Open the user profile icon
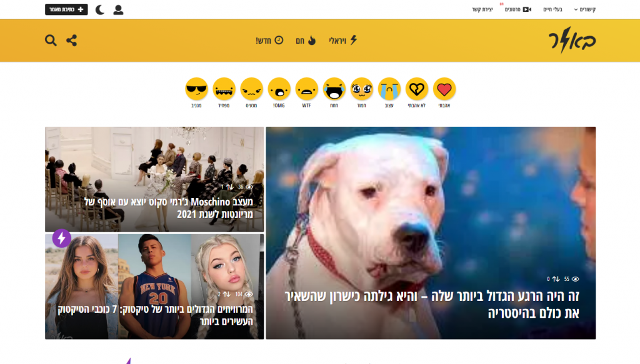 click(118, 10)
